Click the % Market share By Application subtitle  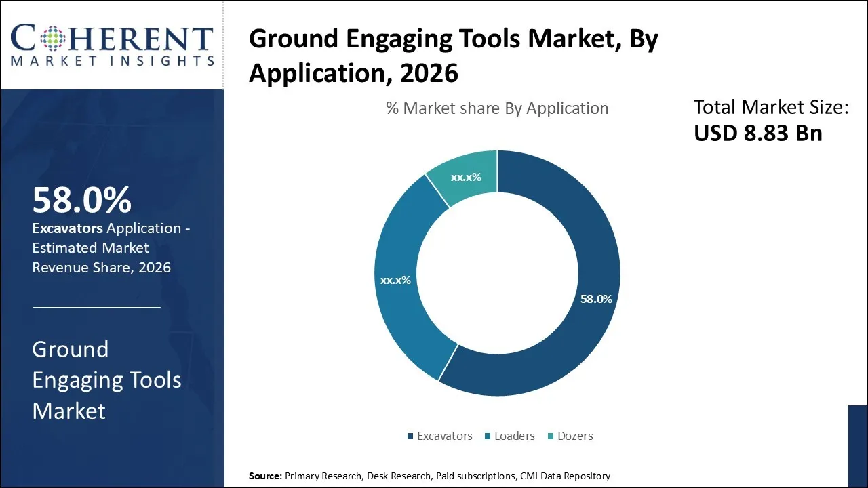tap(497, 108)
